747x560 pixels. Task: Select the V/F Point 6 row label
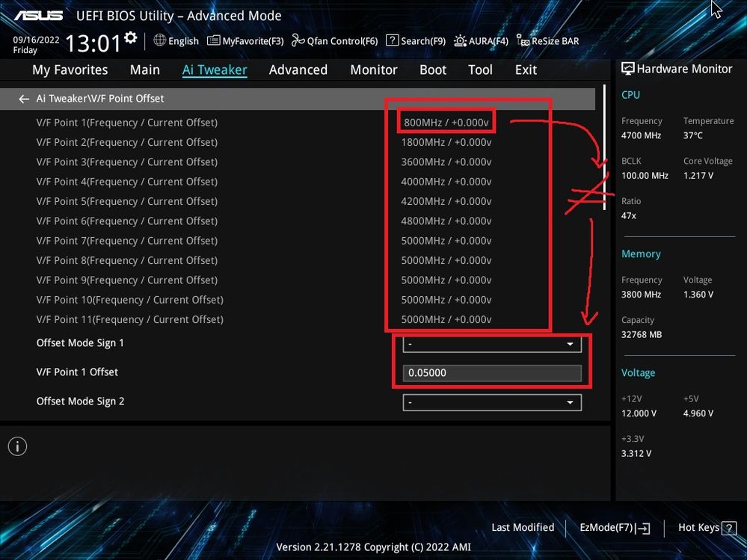[126, 221]
